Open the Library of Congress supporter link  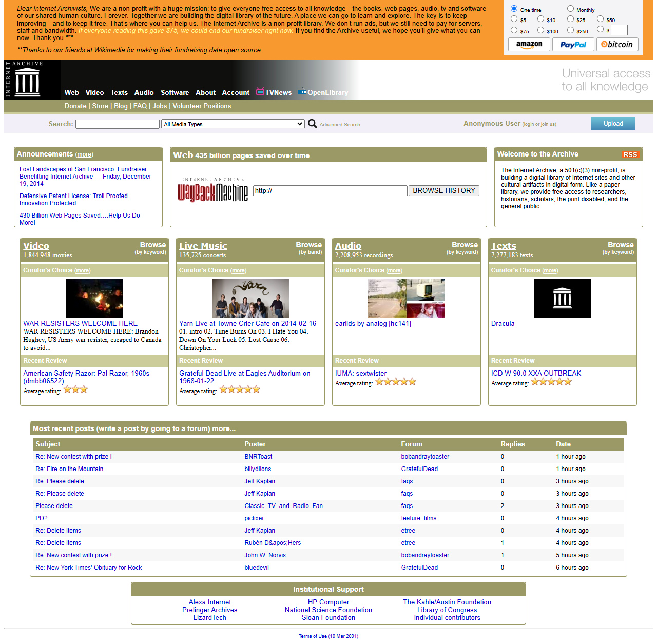pos(447,610)
